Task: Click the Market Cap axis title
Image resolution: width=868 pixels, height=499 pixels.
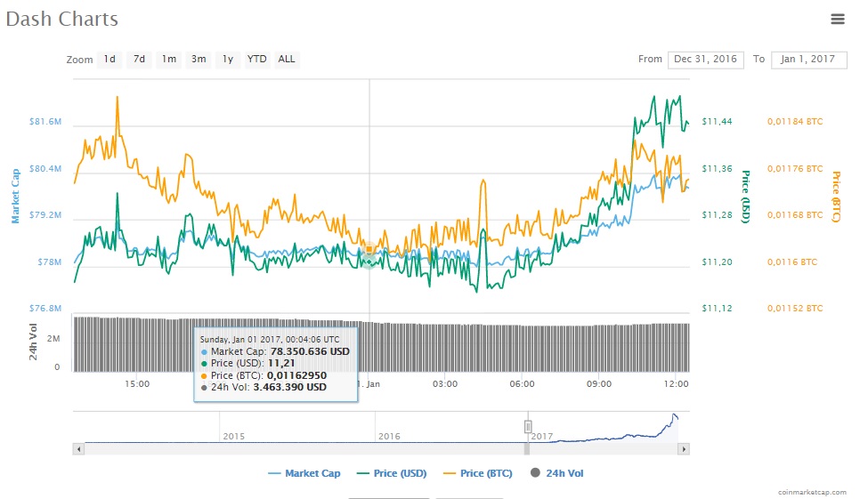Action: tap(15, 197)
